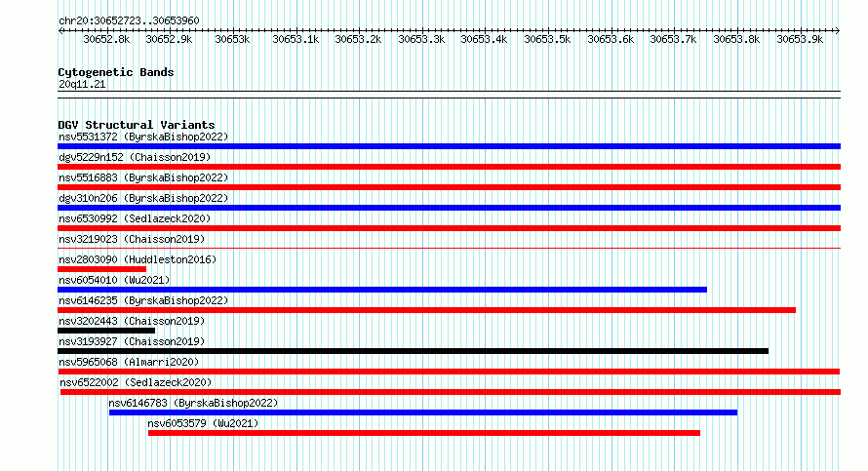
Task: Click the red bar under nsv6053579
Action: [424, 433]
